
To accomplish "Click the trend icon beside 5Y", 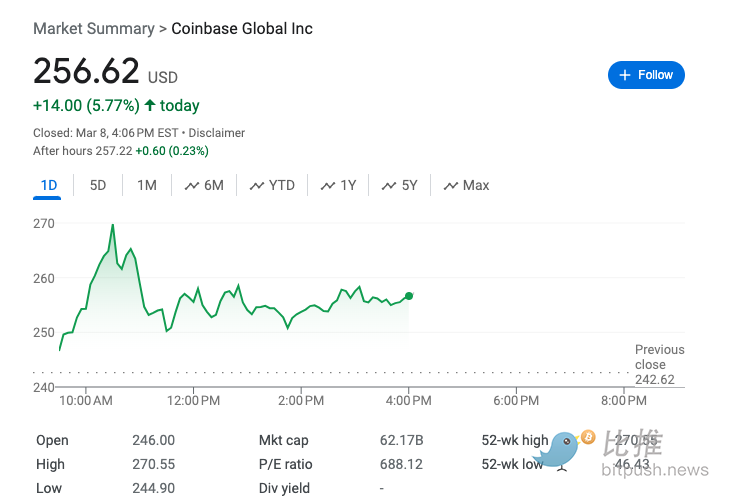I will click(x=389, y=186).
